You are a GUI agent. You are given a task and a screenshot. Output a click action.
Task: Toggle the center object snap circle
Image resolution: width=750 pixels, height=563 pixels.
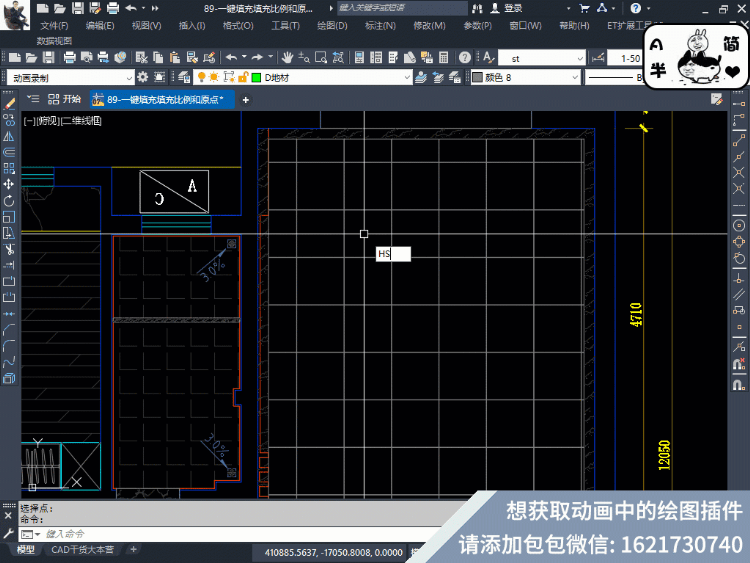click(x=739, y=225)
